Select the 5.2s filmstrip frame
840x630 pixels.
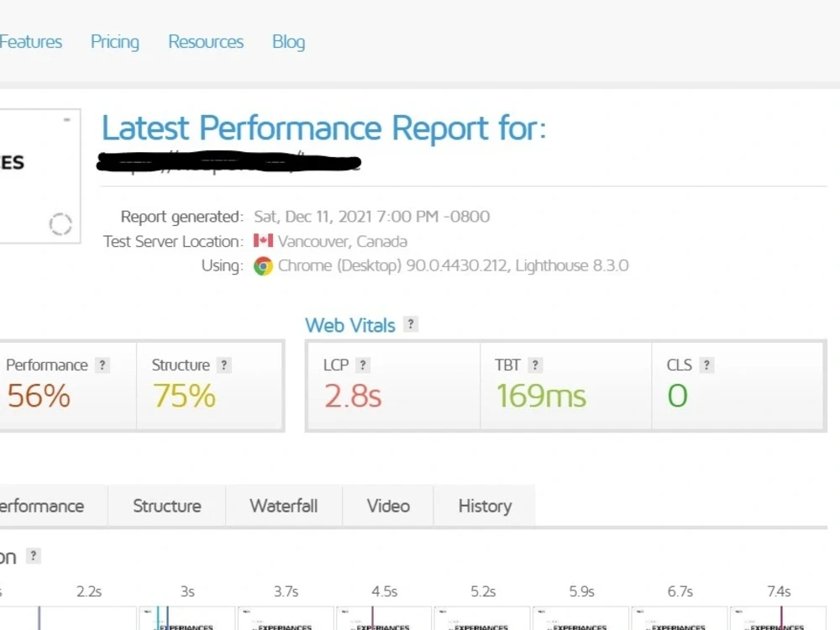point(483,618)
